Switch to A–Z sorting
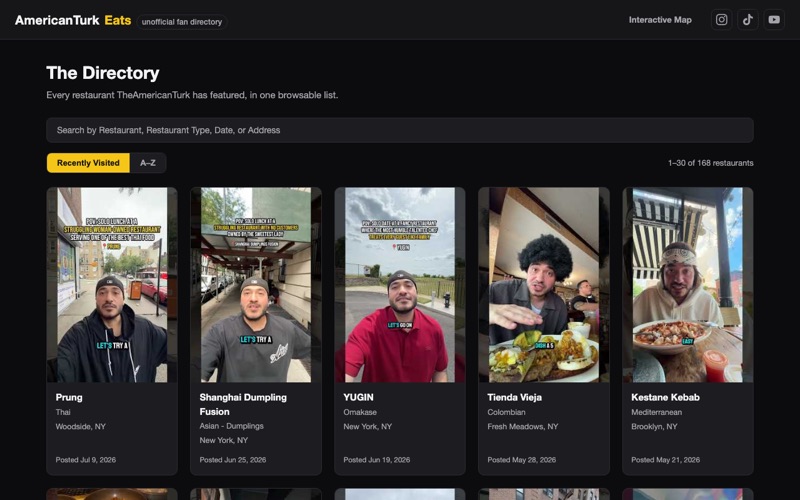The image size is (800, 500). click(148, 163)
